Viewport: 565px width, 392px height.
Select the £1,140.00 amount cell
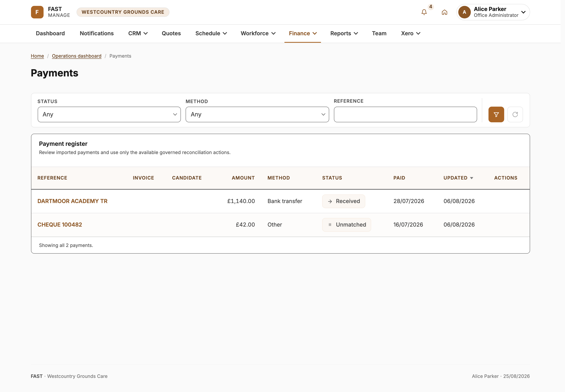(x=241, y=201)
